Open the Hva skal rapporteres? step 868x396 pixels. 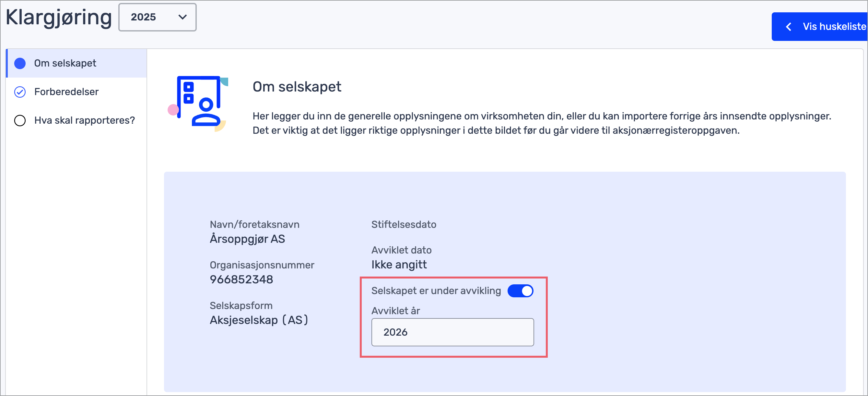pyautogui.click(x=84, y=120)
